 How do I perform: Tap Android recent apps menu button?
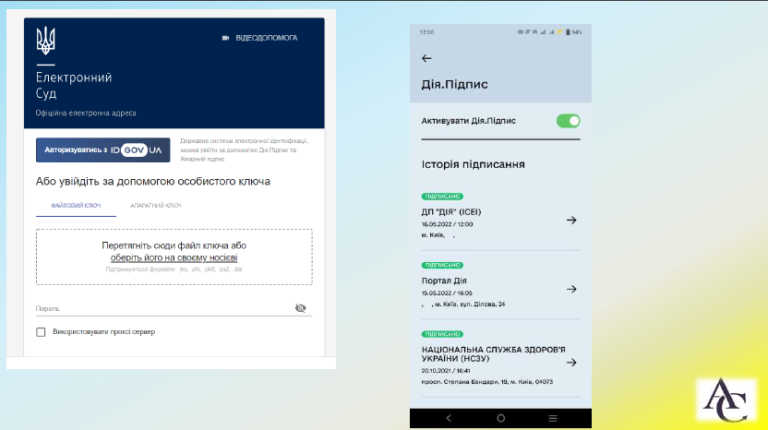pyautogui.click(x=553, y=418)
